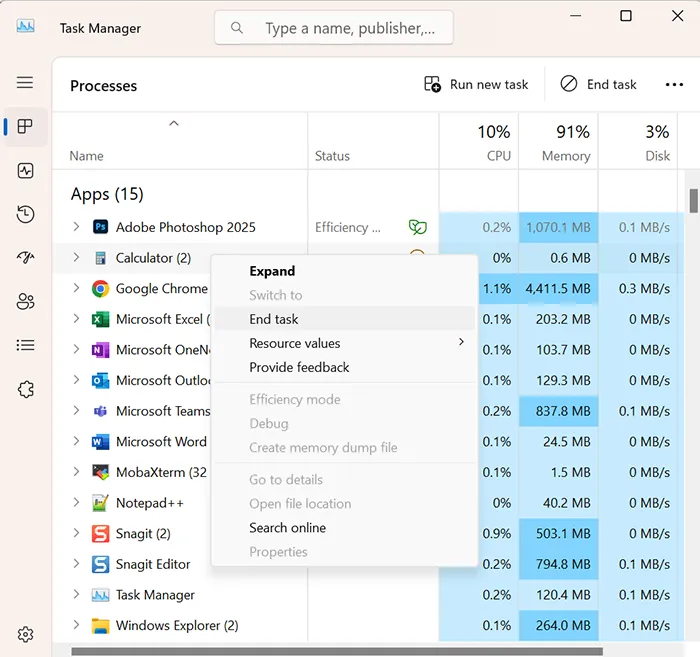Open App history from sidebar
This screenshot has width=700, height=657.
click(x=26, y=214)
